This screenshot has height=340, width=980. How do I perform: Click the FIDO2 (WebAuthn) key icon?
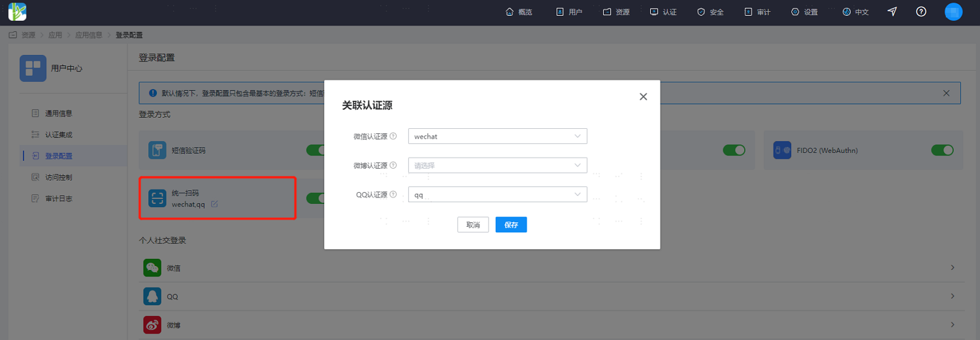(783, 150)
